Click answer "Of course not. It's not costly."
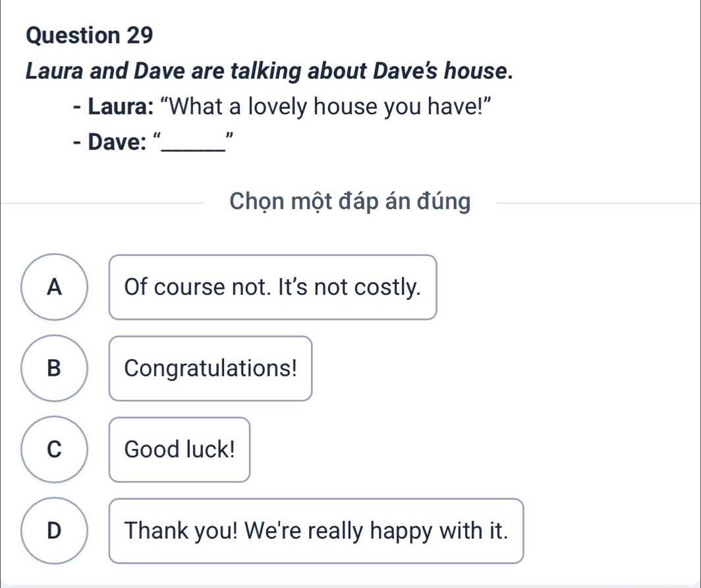This screenshot has height=588, width=701. pos(273,287)
